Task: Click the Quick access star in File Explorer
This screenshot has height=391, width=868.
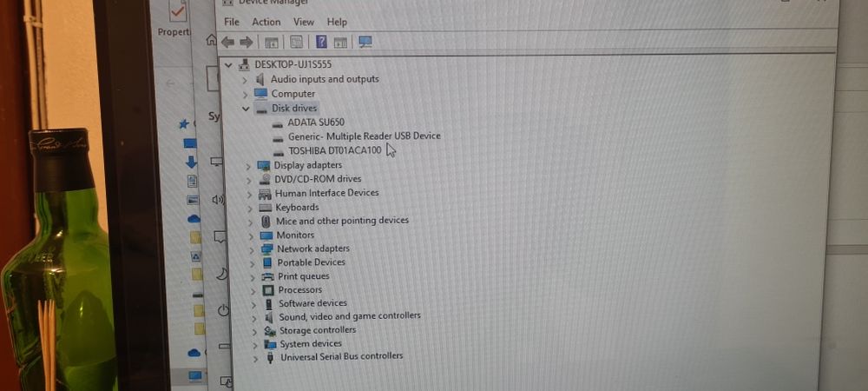Action: (x=184, y=124)
